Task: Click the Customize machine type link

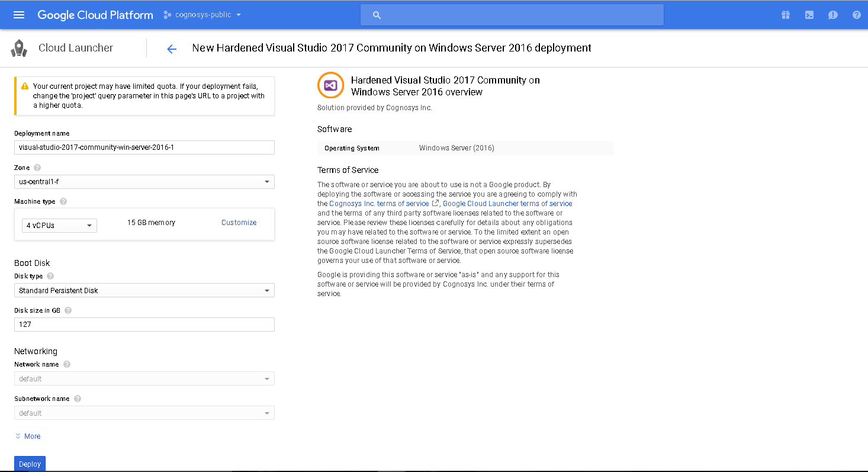Action: click(x=239, y=223)
